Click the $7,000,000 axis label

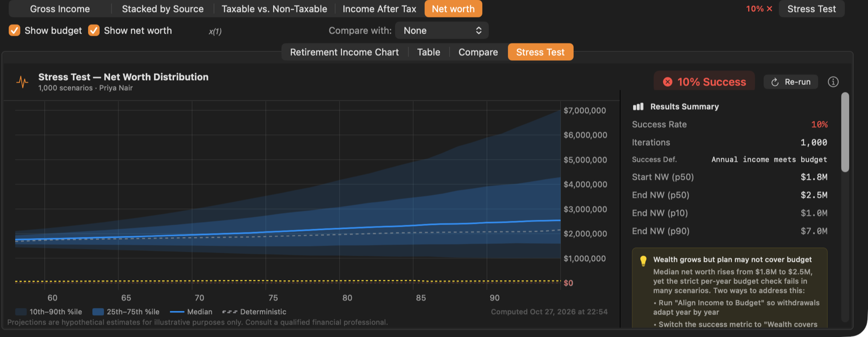tap(584, 110)
